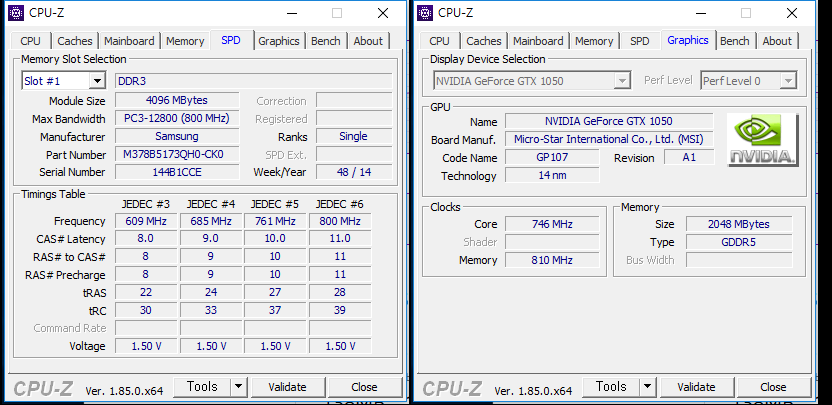
Task: Close the left CPU-Z window via X
Action: click(383, 13)
